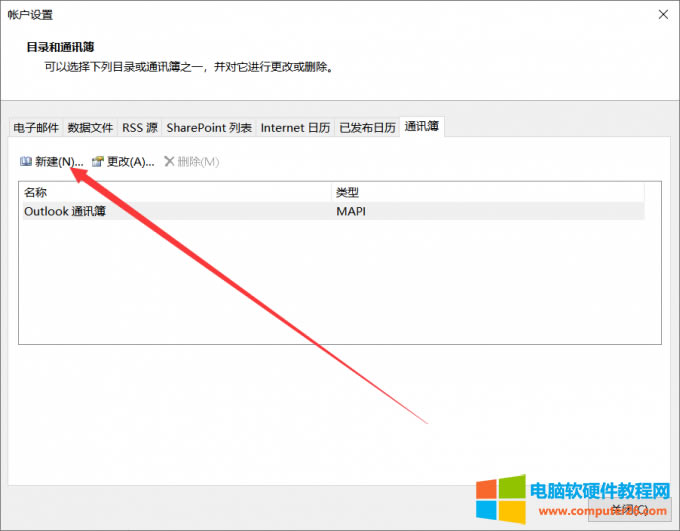Switch to the Internet 日历 tab
The width and height of the screenshot is (680, 531).
[x=295, y=128]
